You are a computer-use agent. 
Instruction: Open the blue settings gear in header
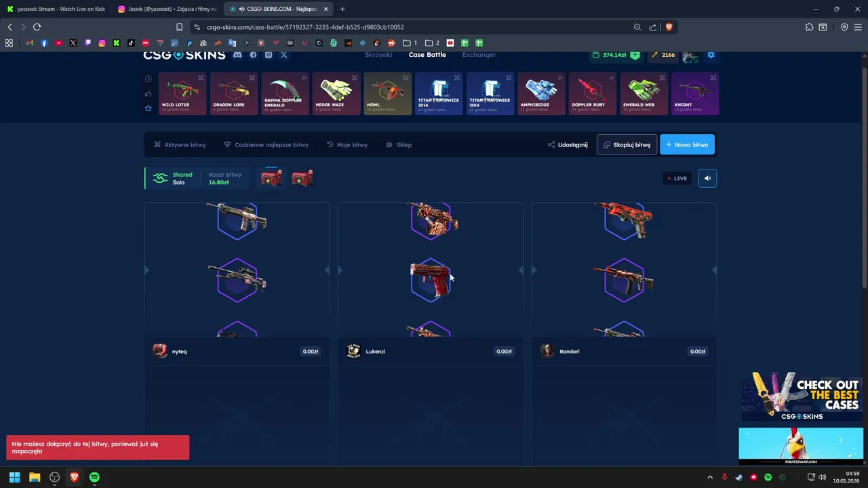(x=711, y=55)
